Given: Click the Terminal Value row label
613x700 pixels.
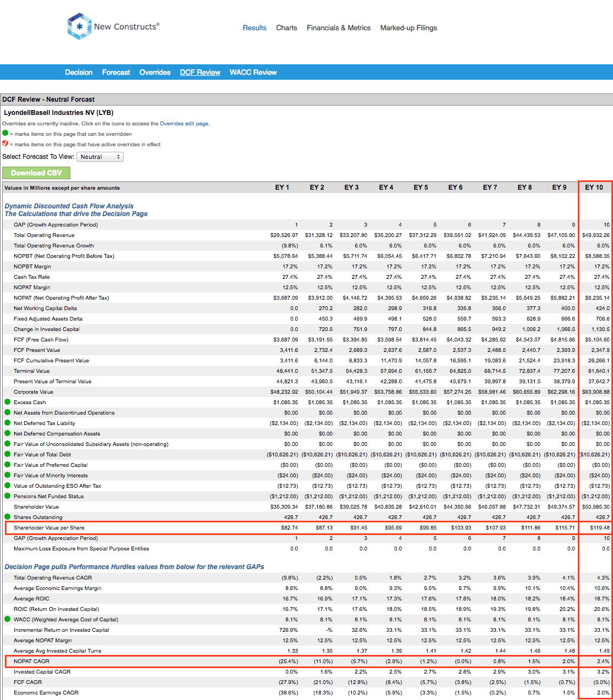Looking at the screenshot, I should coord(31,371).
